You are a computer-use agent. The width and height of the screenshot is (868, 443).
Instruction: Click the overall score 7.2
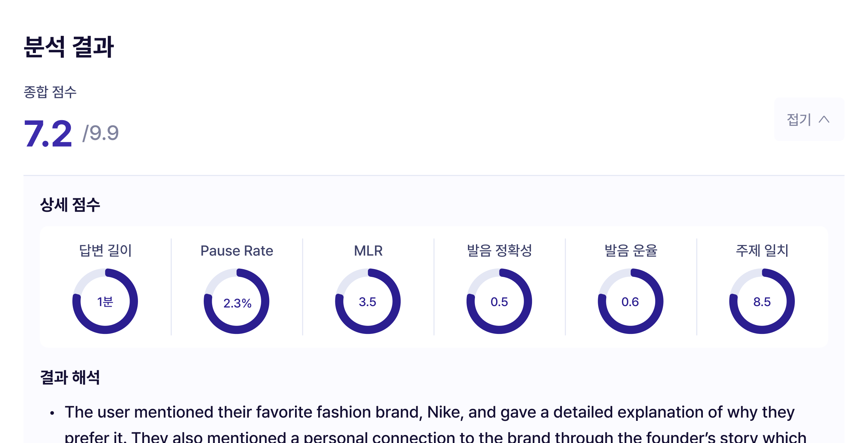point(48,134)
